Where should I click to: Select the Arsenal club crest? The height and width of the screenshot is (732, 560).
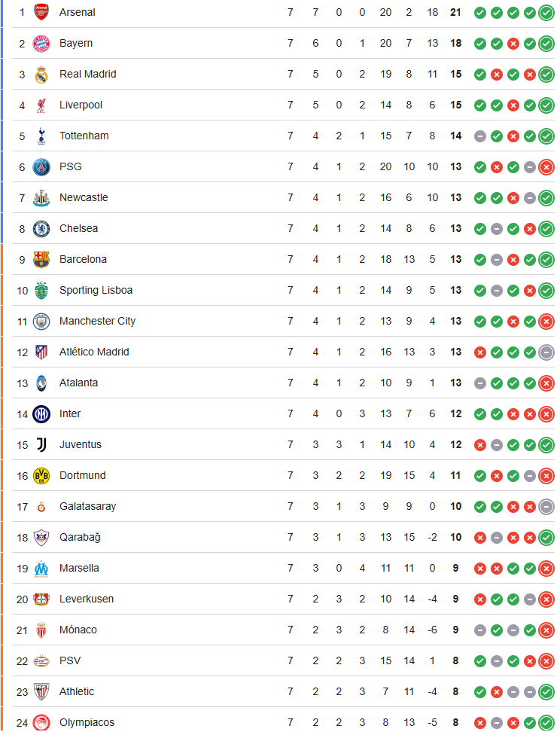coord(42,12)
